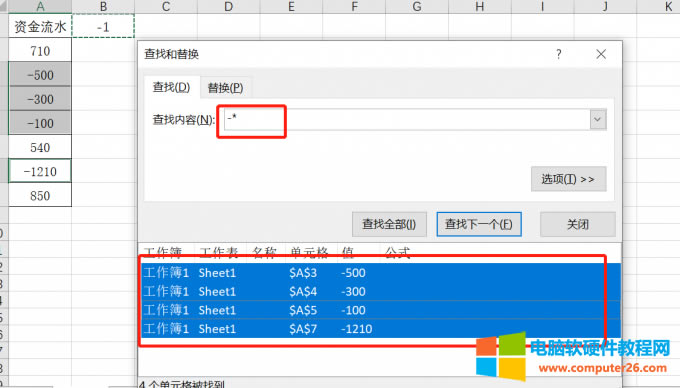This screenshot has width=680, height=388.
Task: Select column B header
Action: pos(103,7)
